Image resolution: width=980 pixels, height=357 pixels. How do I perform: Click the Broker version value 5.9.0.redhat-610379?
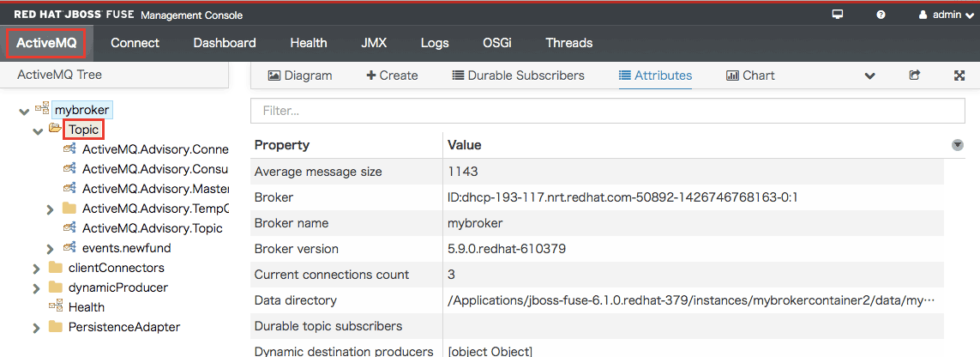(507, 249)
